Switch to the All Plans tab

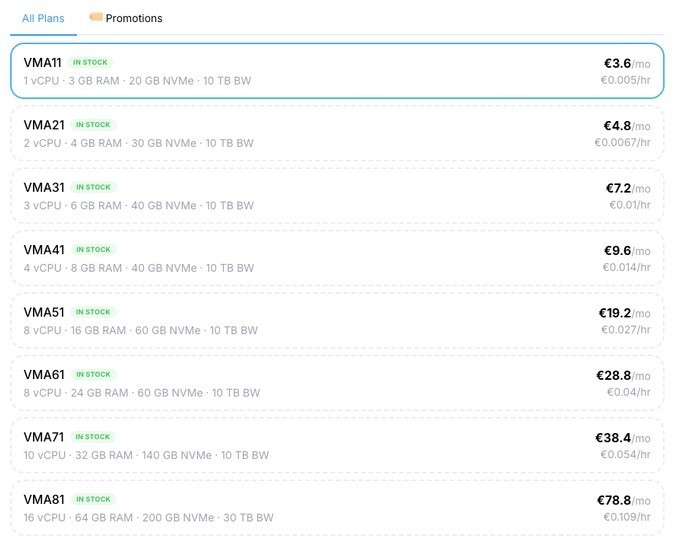pyautogui.click(x=43, y=19)
